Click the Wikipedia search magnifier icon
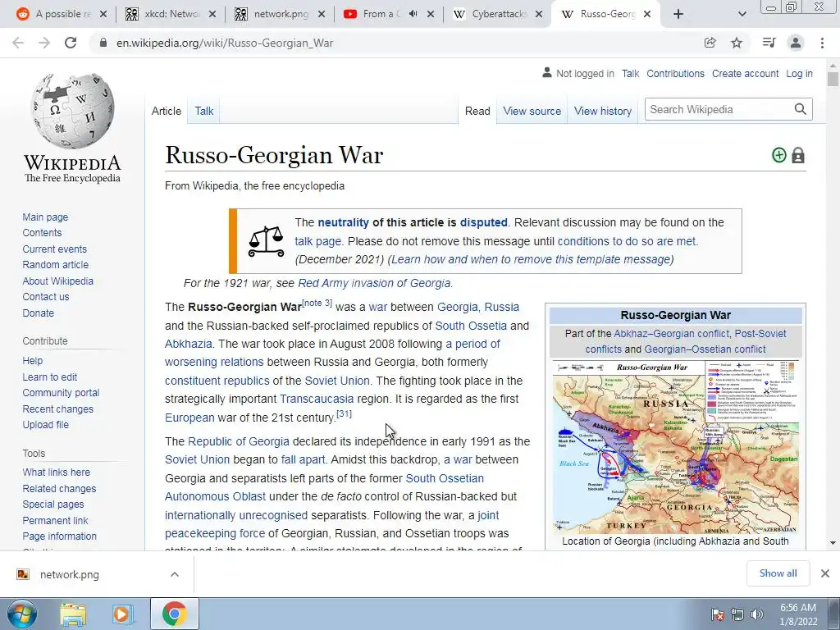 click(x=801, y=109)
